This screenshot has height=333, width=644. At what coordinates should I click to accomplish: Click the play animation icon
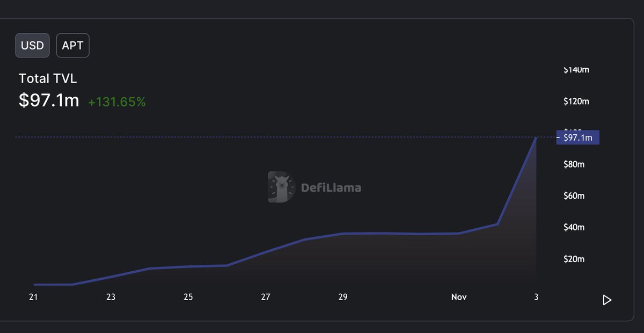607,300
